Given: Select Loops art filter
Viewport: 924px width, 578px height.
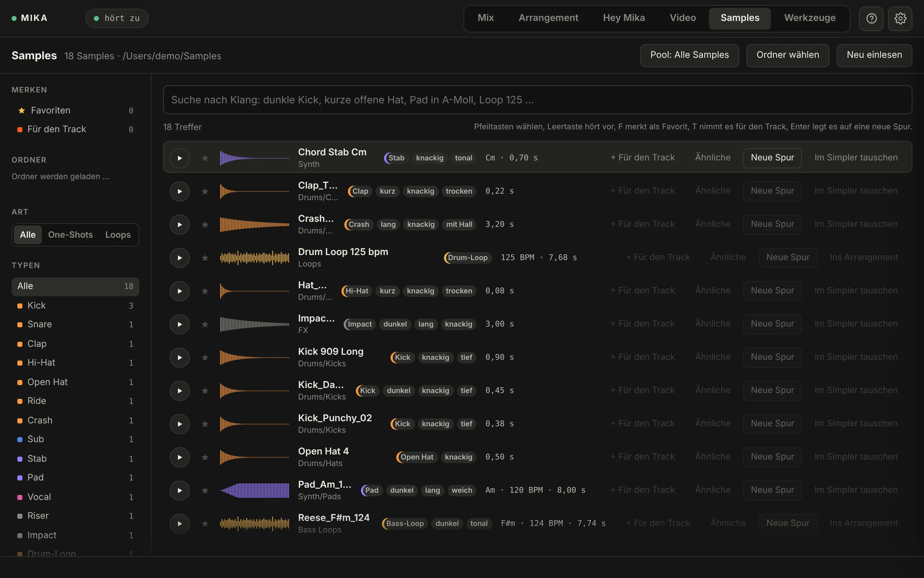Looking at the screenshot, I should (x=118, y=235).
